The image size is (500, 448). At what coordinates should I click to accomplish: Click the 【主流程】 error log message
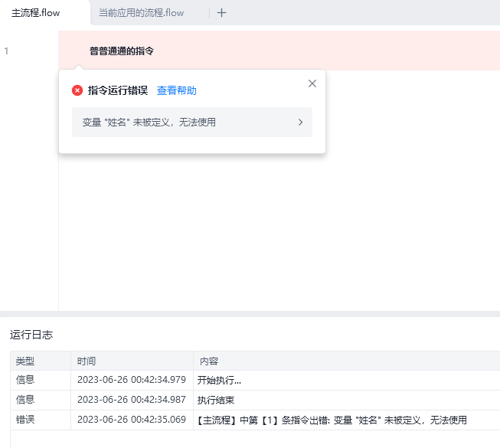click(332, 420)
